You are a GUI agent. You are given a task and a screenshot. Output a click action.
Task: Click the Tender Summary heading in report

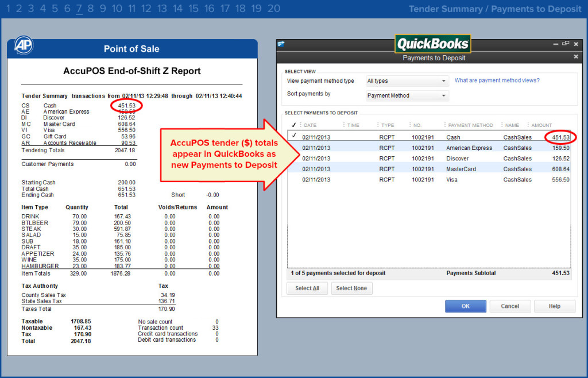(x=44, y=96)
